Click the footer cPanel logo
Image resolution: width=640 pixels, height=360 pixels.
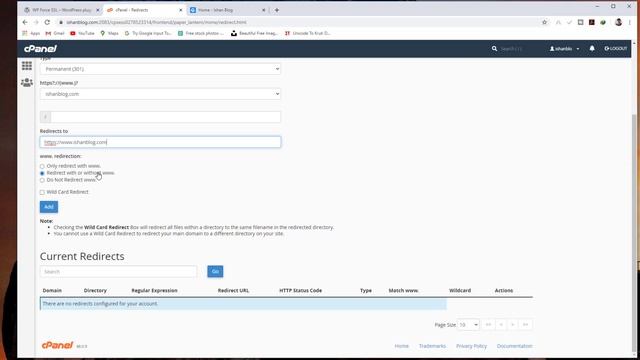coord(58,345)
